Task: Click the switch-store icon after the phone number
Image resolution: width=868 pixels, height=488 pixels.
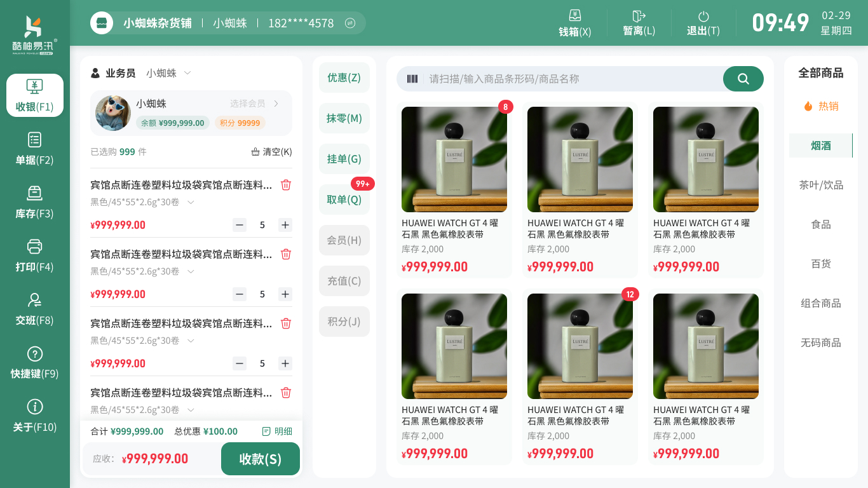Action: coord(350,23)
